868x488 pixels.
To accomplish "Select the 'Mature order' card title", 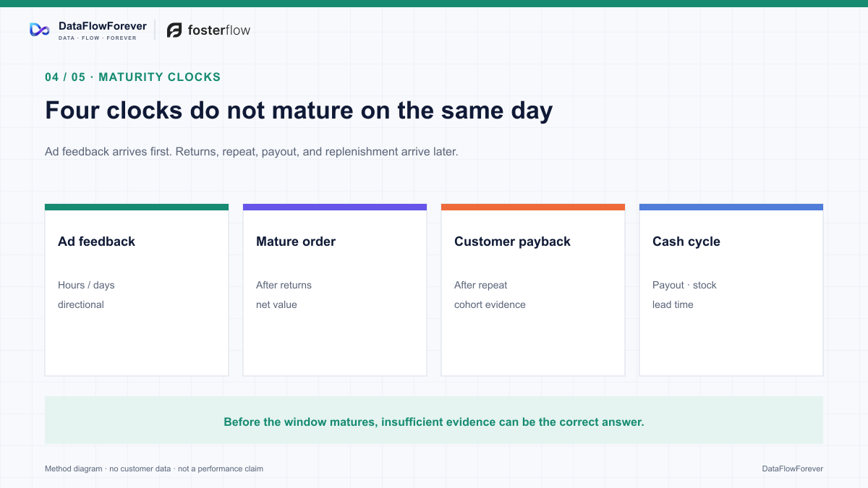I will click(x=296, y=241).
